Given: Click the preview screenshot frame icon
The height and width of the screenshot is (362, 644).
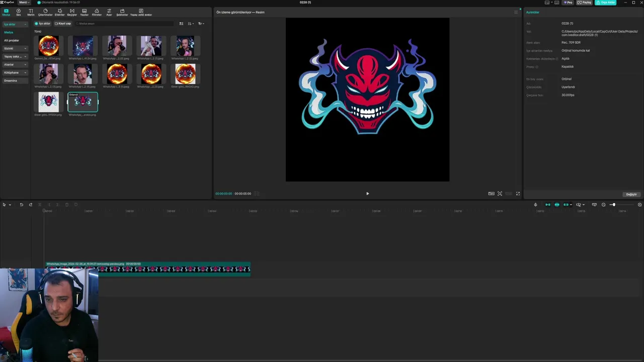Looking at the screenshot, I should (x=500, y=194).
